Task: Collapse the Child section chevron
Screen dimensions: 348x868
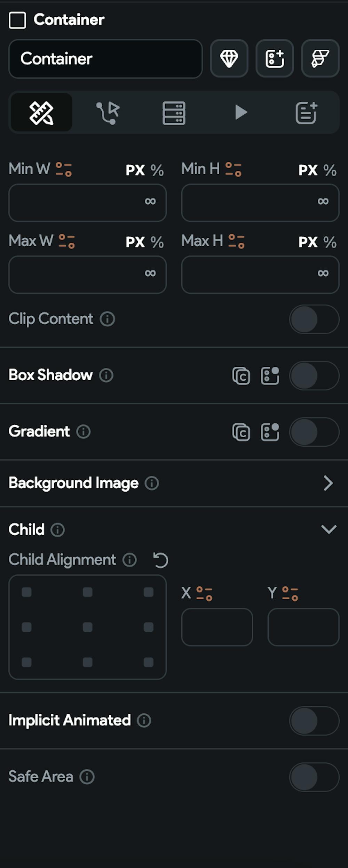Action: pos(329,529)
